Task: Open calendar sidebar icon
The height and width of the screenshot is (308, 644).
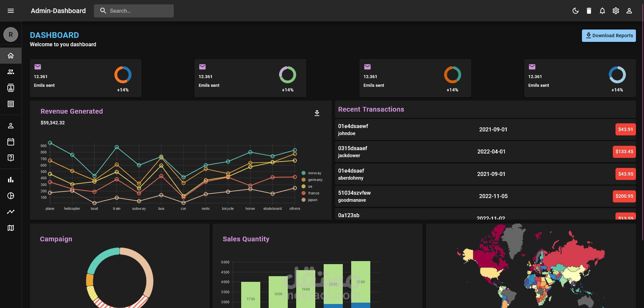Action: tap(11, 142)
